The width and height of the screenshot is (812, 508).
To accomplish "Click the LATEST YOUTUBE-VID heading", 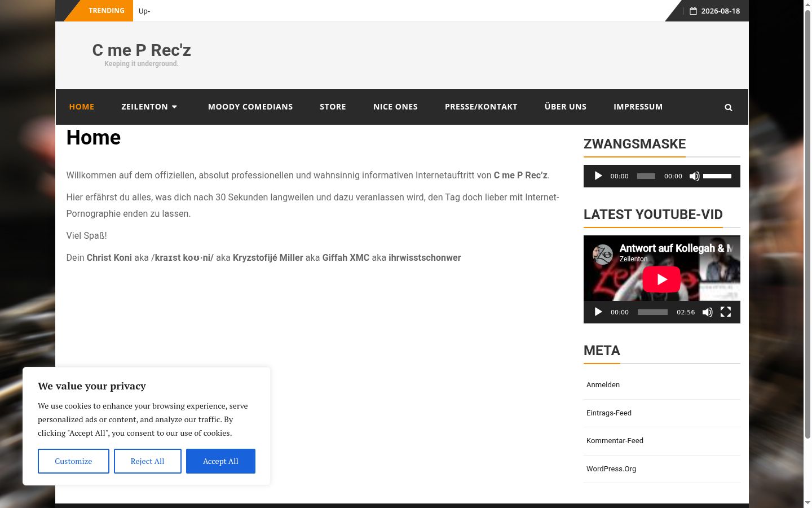I will [x=653, y=214].
